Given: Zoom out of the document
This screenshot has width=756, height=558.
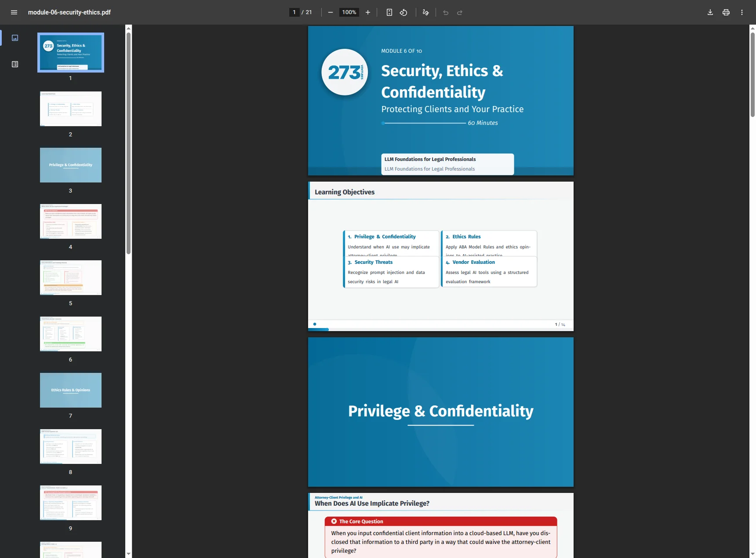Looking at the screenshot, I should click(x=331, y=12).
